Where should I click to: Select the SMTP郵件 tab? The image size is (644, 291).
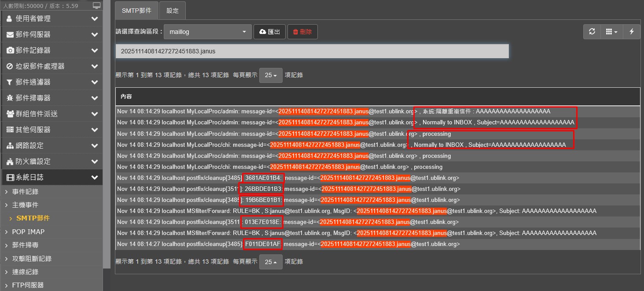pos(136,11)
